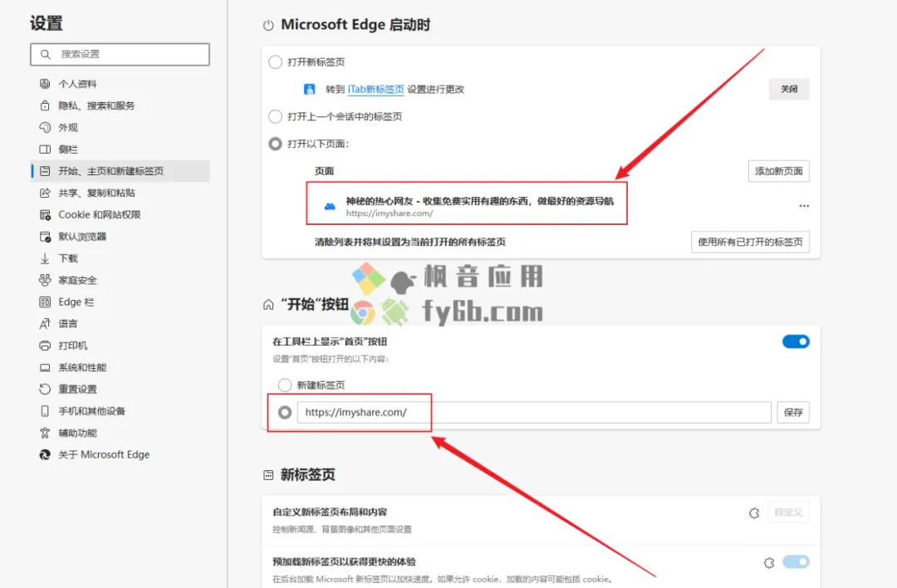Click the 侧栏 sidebar icon
This screenshot has width=897, height=588.
click(x=45, y=149)
